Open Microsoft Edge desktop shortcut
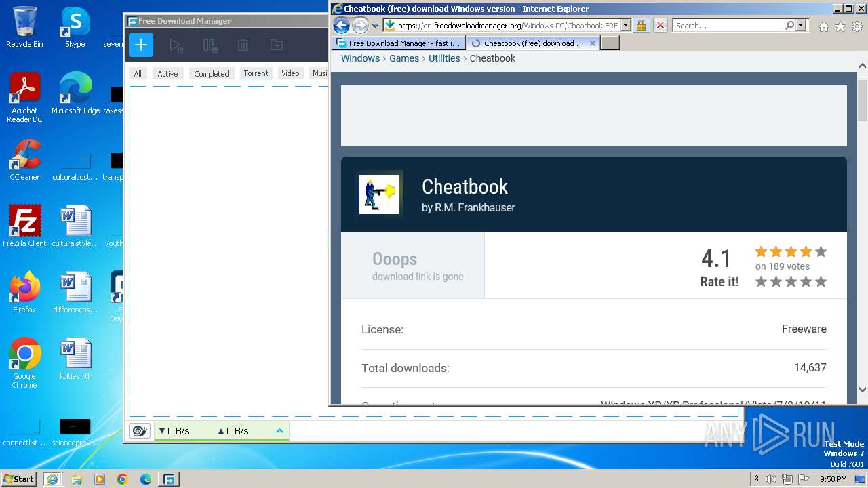This screenshot has width=868, height=488. pos(75,94)
